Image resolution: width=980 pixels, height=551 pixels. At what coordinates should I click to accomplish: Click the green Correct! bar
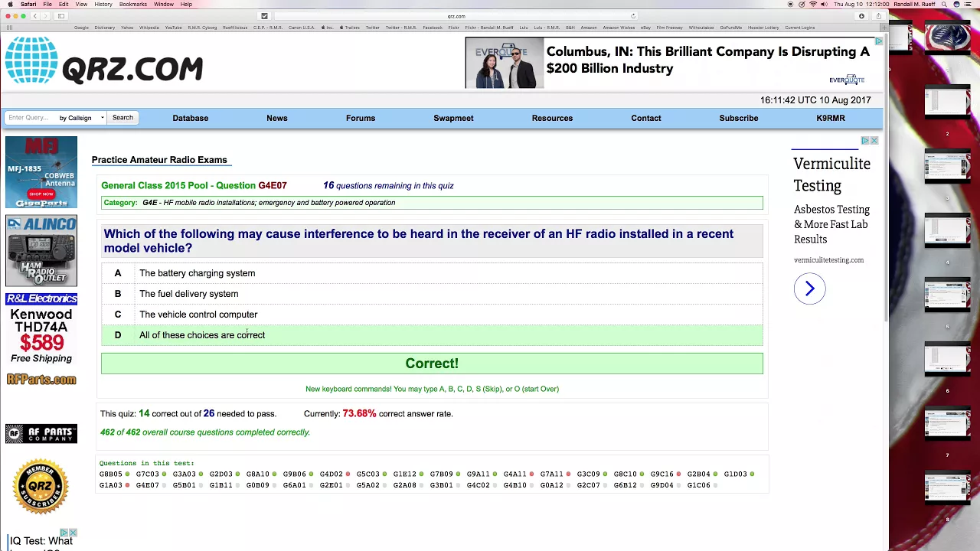pyautogui.click(x=432, y=364)
